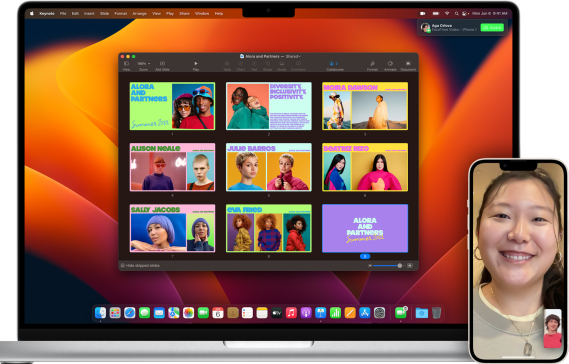Select the Sally Jacobs slide
Screen dimensions: 569x364
pyautogui.click(x=172, y=228)
